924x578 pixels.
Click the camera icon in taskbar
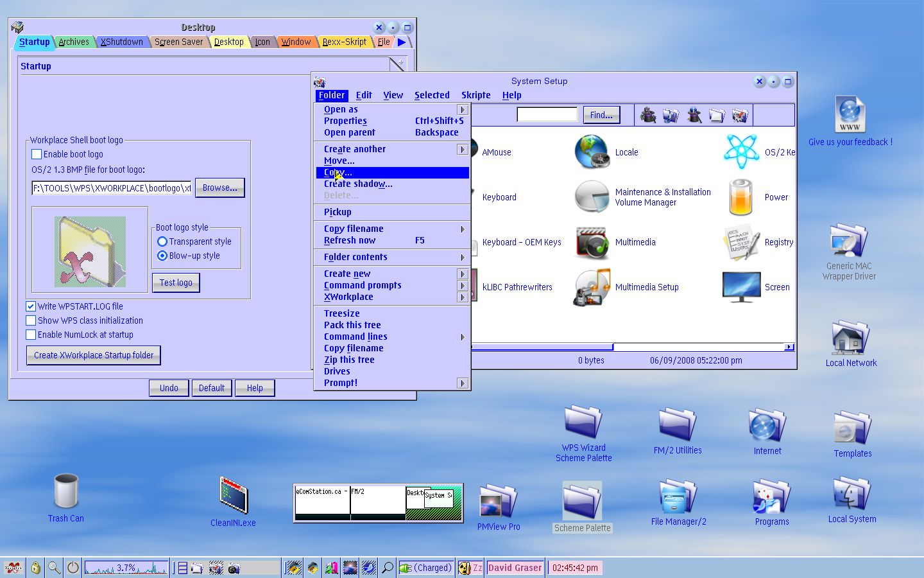pyautogui.click(x=234, y=568)
